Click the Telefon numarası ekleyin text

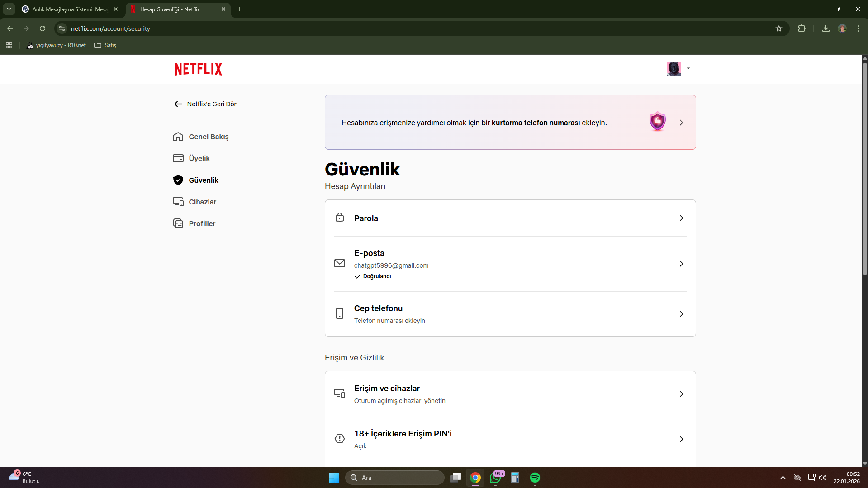pyautogui.click(x=389, y=321)
